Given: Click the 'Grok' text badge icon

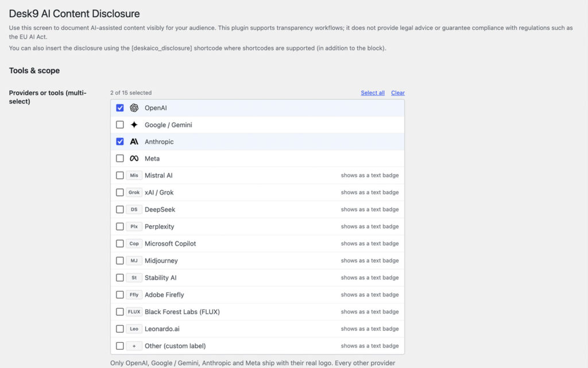Looking at the screenshot, I should point(134,192).
